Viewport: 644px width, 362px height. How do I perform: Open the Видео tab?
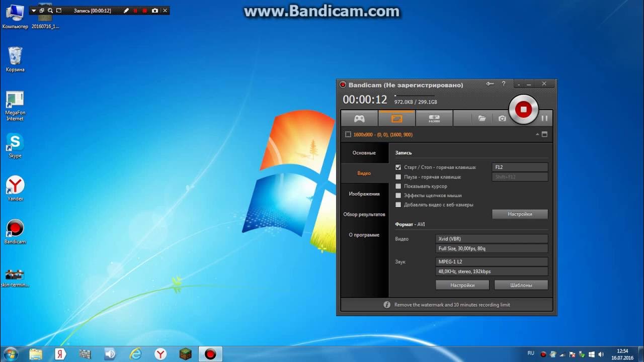[364, 173]
